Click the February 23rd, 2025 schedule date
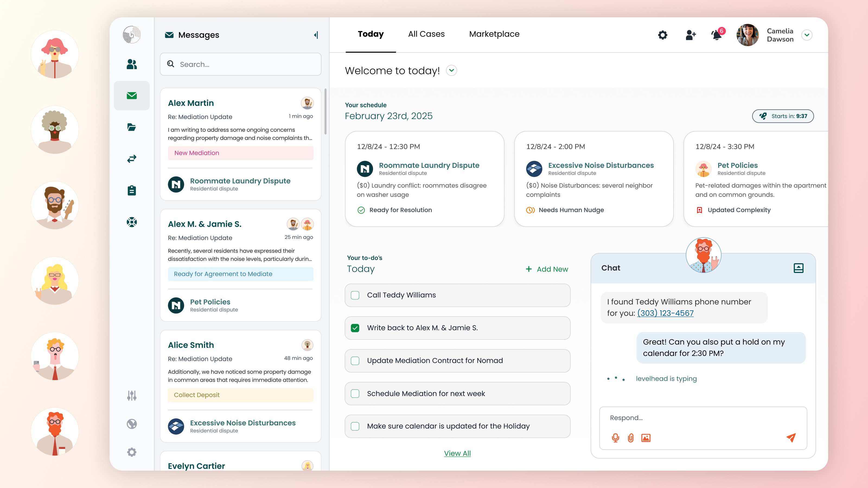The image size is (868, 488). tap(388, 116)
